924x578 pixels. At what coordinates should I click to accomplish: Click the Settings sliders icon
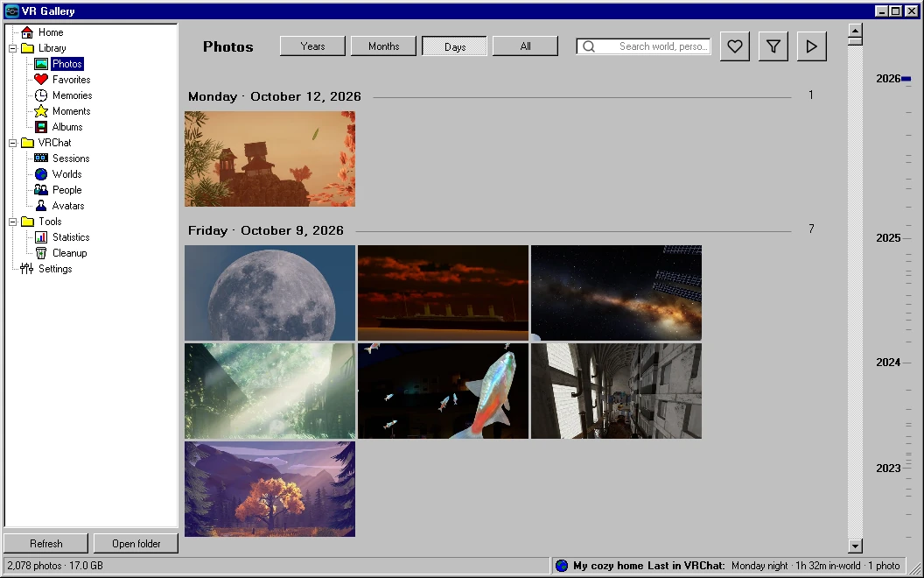(27, 269)
